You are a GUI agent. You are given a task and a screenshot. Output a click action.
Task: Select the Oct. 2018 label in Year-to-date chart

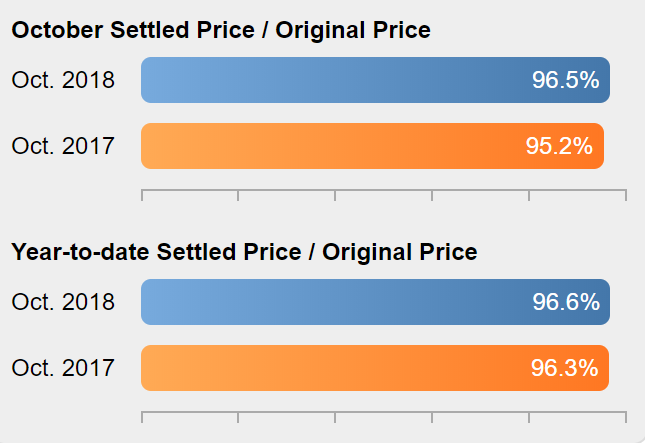click(63, 302)
